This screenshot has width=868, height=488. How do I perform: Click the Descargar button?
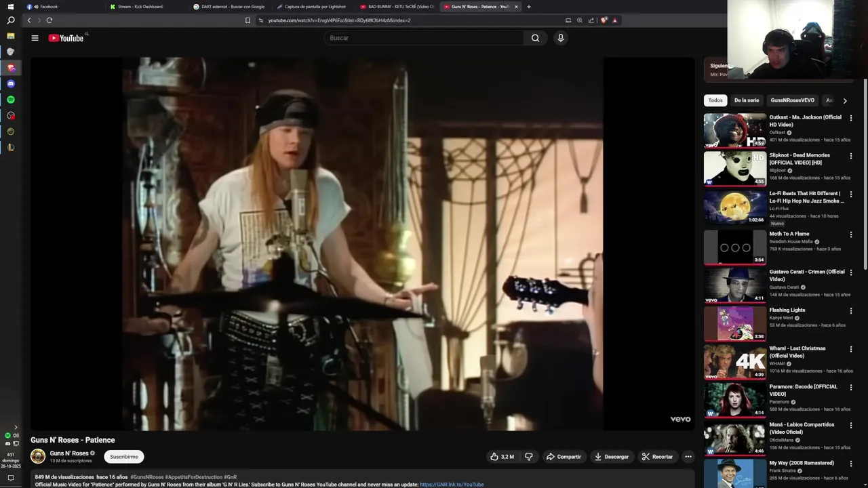pyautogui.click(x=612, y=457)
